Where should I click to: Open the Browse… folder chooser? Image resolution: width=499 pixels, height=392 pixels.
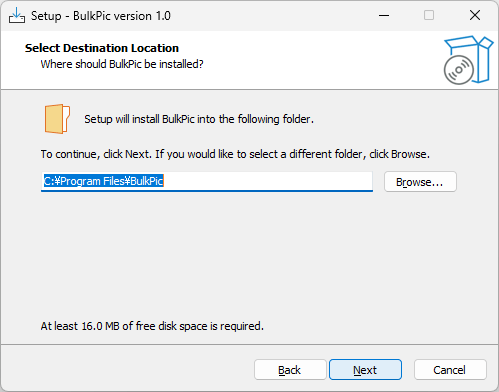click(x=420, y=182)
